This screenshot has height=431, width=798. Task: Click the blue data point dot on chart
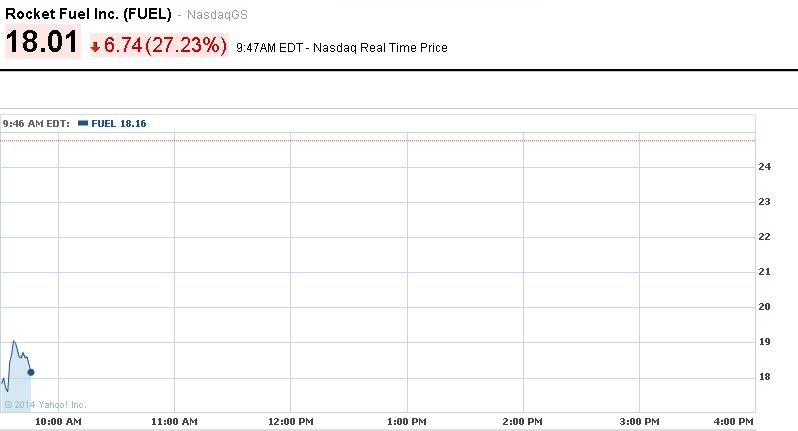[31, 372]
